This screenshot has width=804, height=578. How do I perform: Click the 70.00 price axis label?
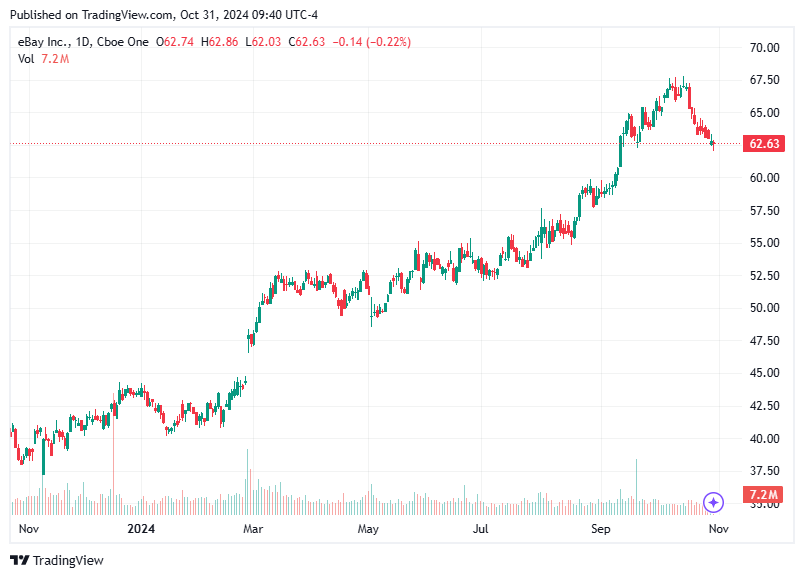[766, 46]
